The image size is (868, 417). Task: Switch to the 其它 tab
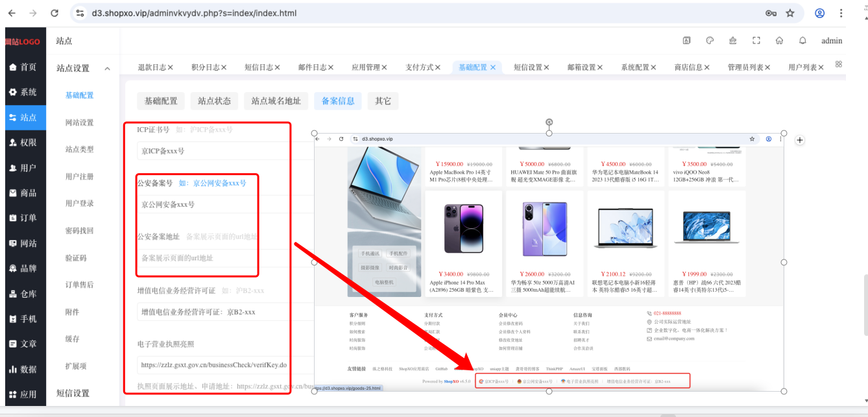[383, 101]
